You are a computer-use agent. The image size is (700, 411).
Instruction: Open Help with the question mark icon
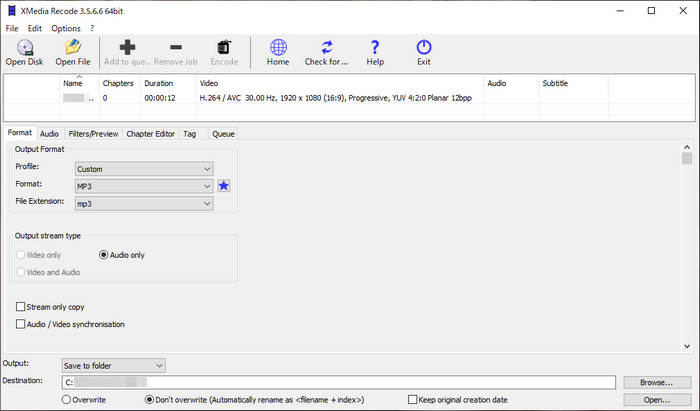pos(375,53)
